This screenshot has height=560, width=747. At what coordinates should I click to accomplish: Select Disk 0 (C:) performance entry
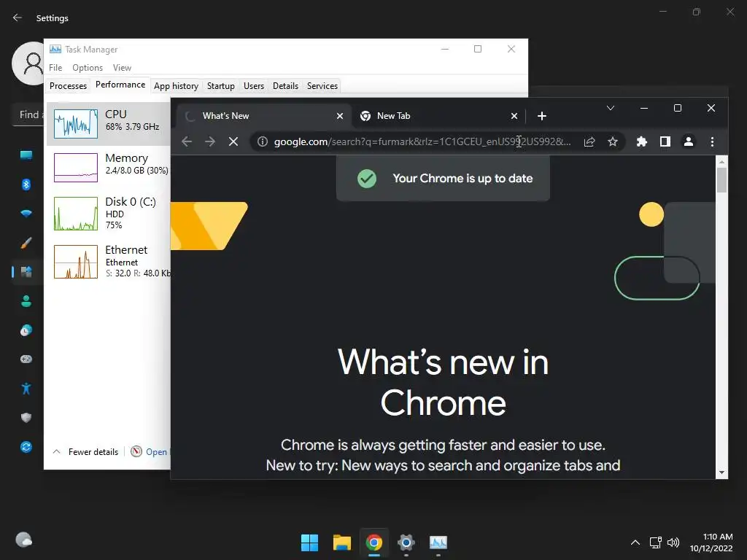[109, 214]
